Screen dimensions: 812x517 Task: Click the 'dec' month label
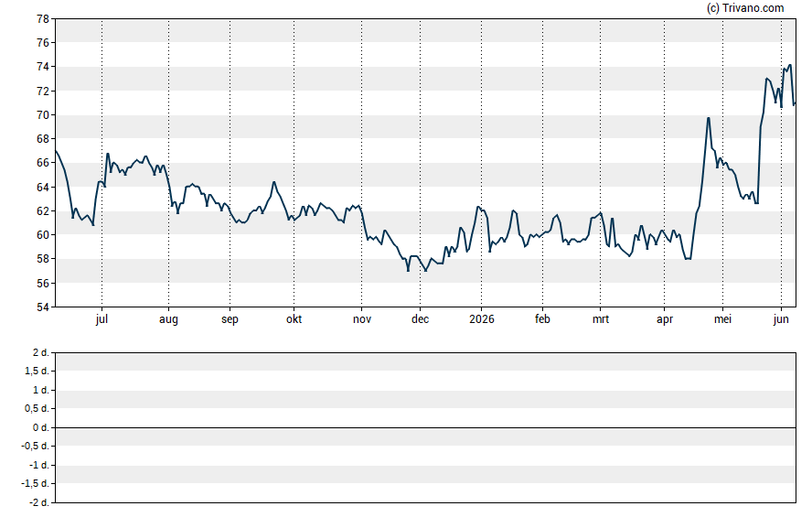click(x=420, y=319)
